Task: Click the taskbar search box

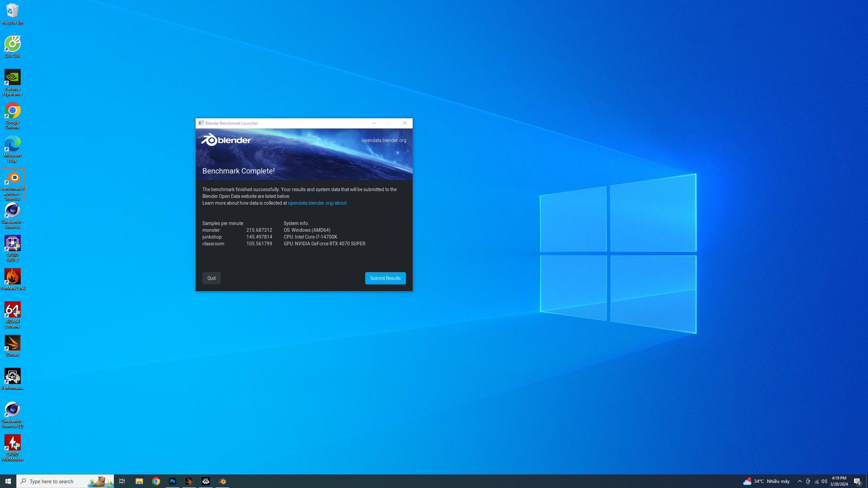Action: click(x=65, y=481)
